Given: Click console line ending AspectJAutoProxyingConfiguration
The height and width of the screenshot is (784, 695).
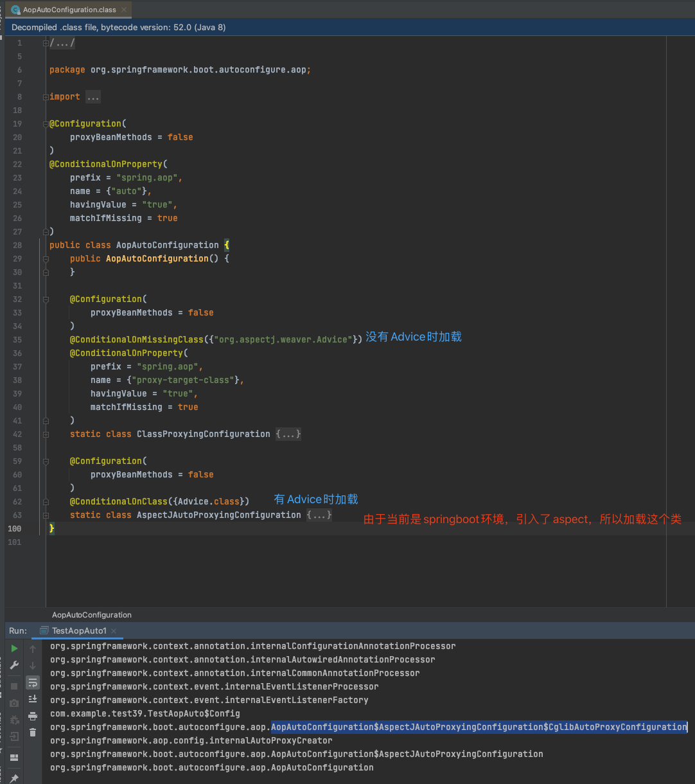Looking at the screenshot, I should point(297,754).
